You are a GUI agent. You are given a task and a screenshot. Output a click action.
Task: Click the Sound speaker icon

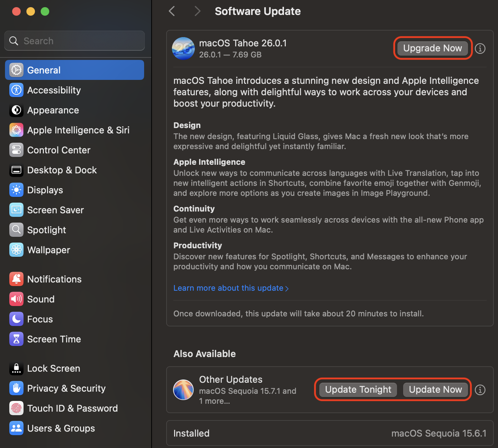(16, 299)
